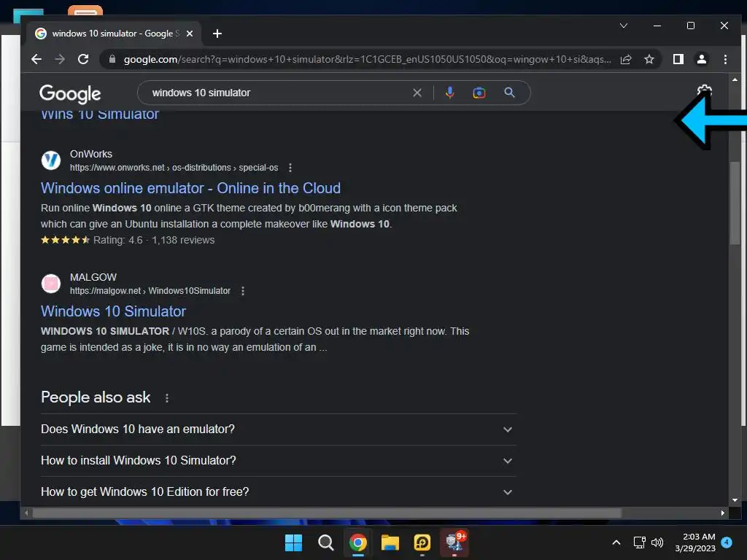747x560 pixels.
Task: Open the Windows Start menu
Action: click(293, 542)
